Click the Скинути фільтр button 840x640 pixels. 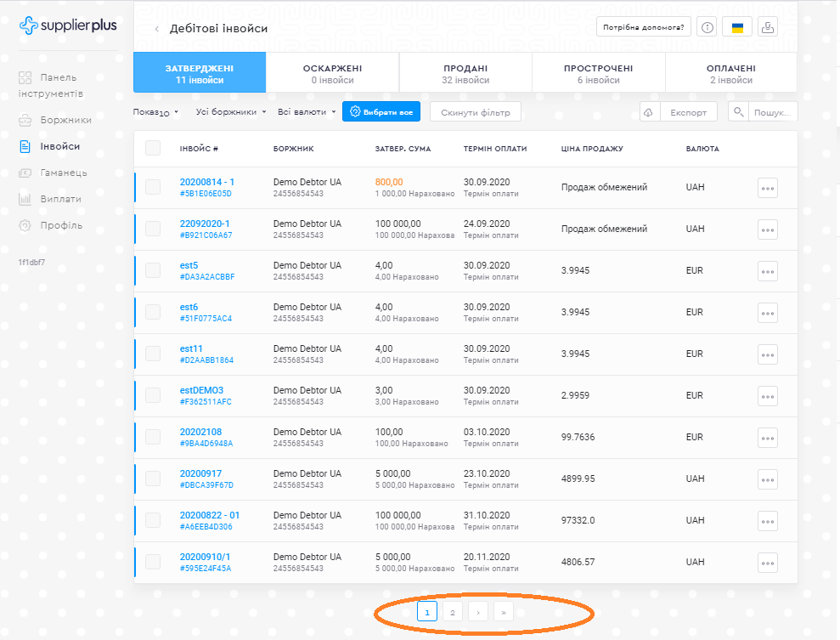pyautogui.click(x=475, y=112)
